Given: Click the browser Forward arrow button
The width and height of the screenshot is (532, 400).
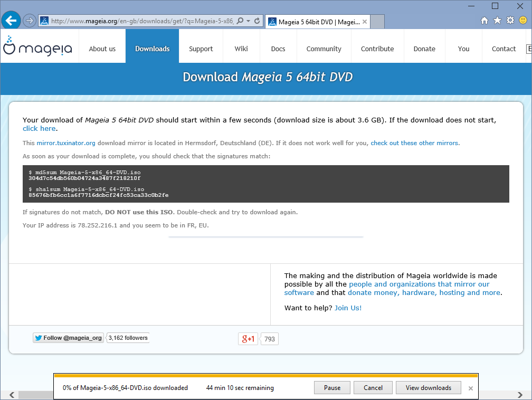Looking at the screenshot, I should click(x=30, y=21).
